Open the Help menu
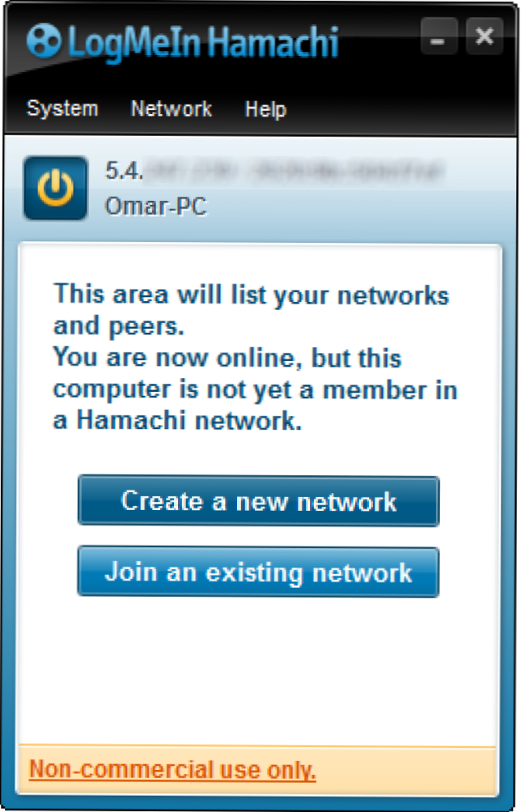The image size is (521, 812). (265, 108)
